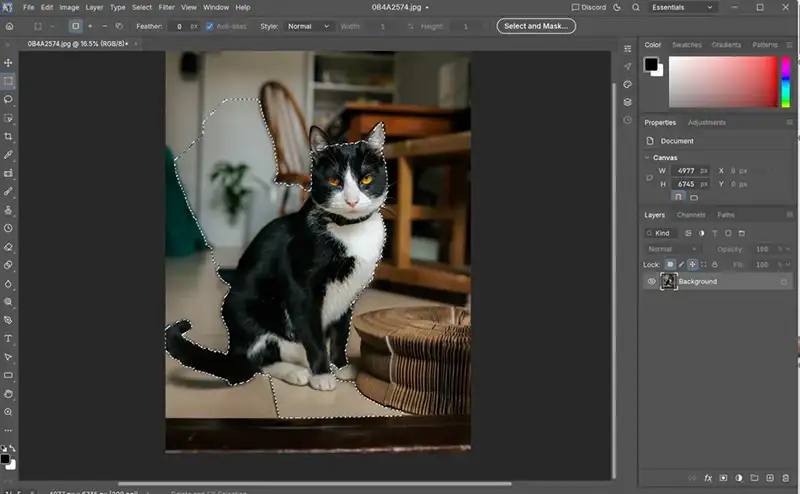Select the Lasso tool
The image size is (800, 494).
(8, 100)
